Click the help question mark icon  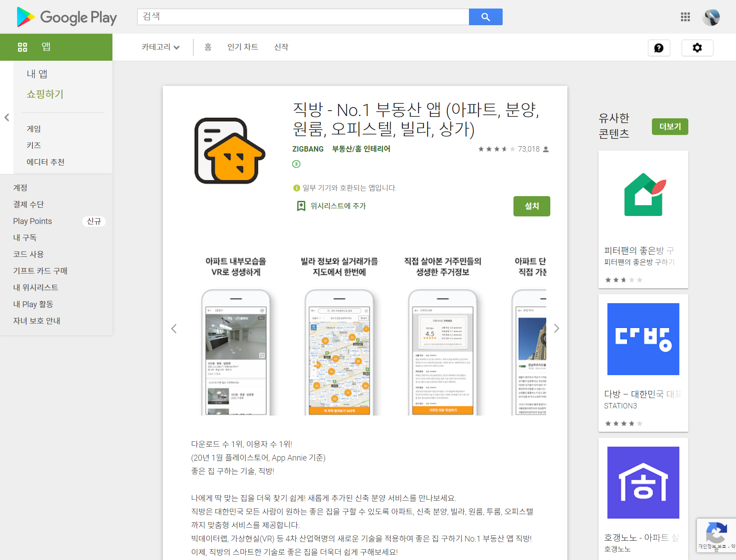[659, 48]
